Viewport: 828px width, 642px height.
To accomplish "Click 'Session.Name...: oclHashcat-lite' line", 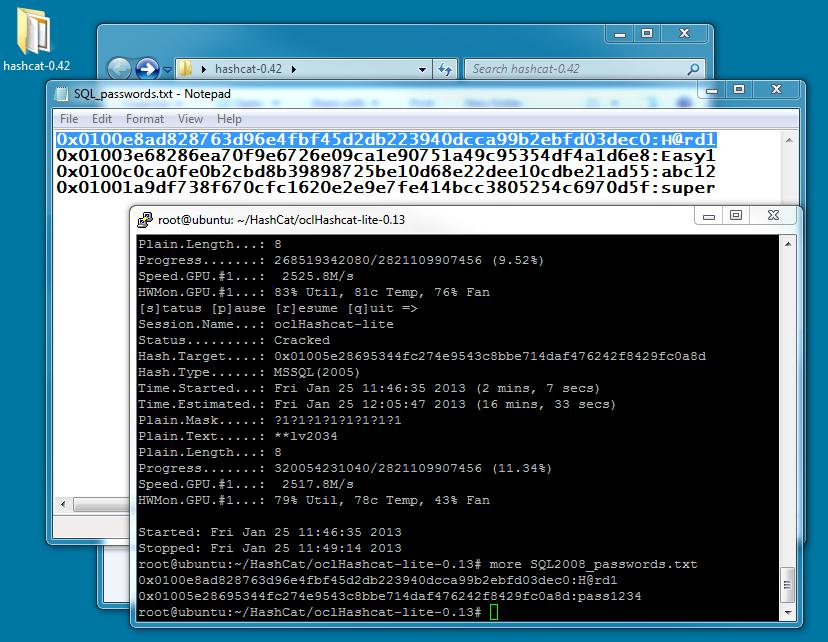I will [x=266, y=324].
